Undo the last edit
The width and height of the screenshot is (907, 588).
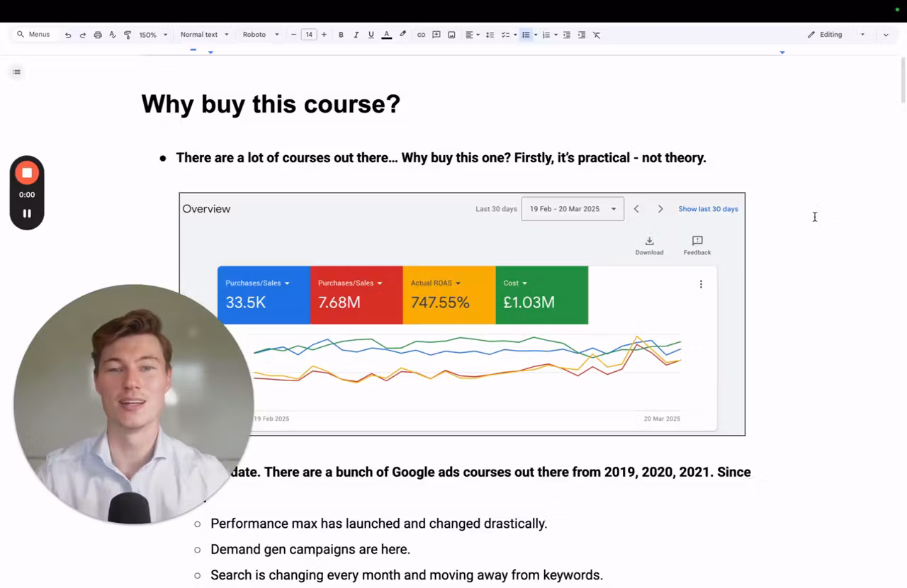[67, 34]
